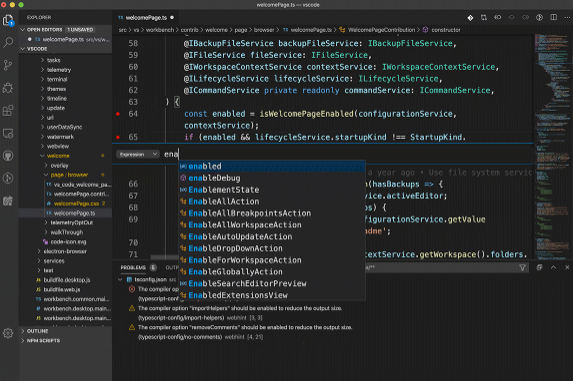
Task: Open the Search view in activity bar
Action: click(x=8, y=42)
